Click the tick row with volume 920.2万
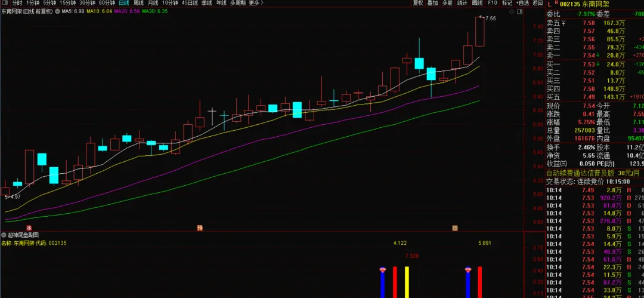644x298 pixels. coord(595,198)
